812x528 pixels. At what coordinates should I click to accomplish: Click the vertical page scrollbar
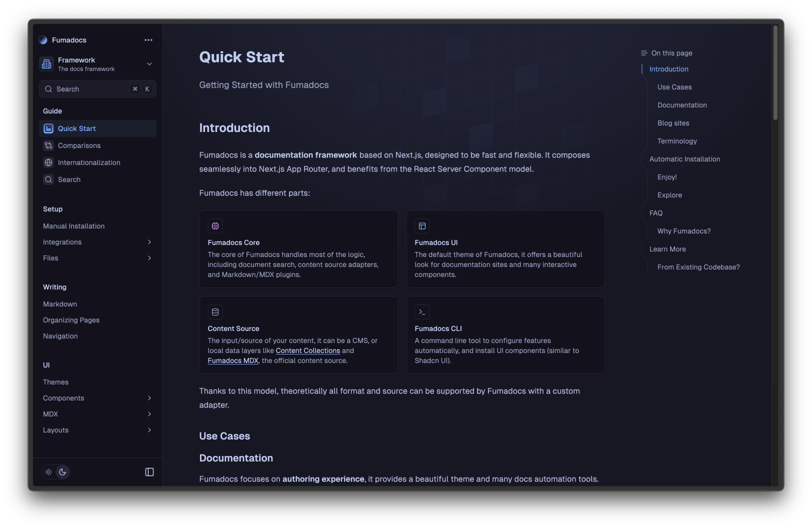[x=775, y=73]
